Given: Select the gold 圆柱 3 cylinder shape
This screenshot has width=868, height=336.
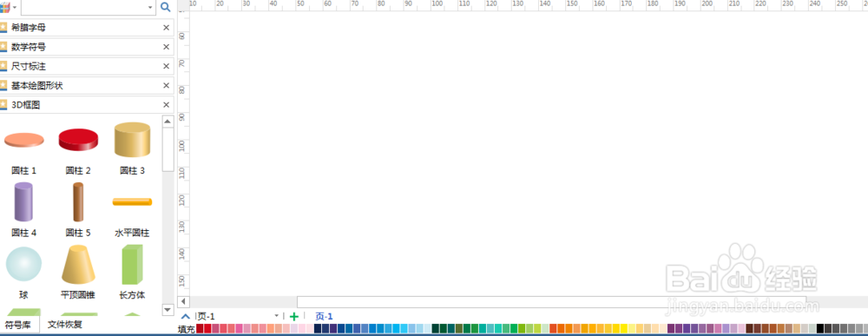Looking at the screenshot, I should [132, 140].
